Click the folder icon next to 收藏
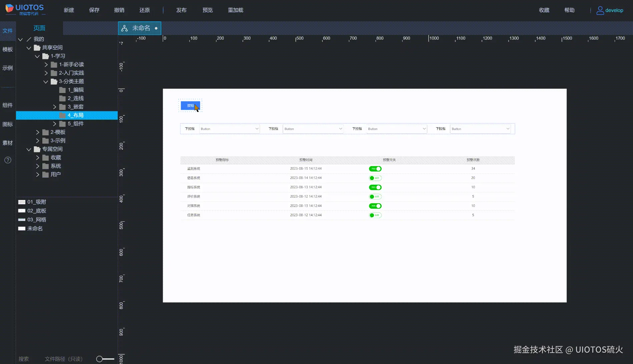The image size is (633, 364). 46,158
